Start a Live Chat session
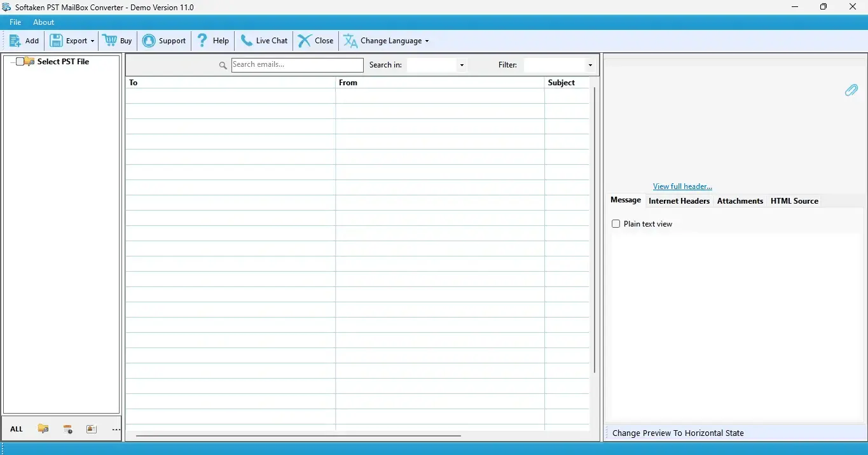The height and width of the screenshot is (455, 868). (264, 41)
